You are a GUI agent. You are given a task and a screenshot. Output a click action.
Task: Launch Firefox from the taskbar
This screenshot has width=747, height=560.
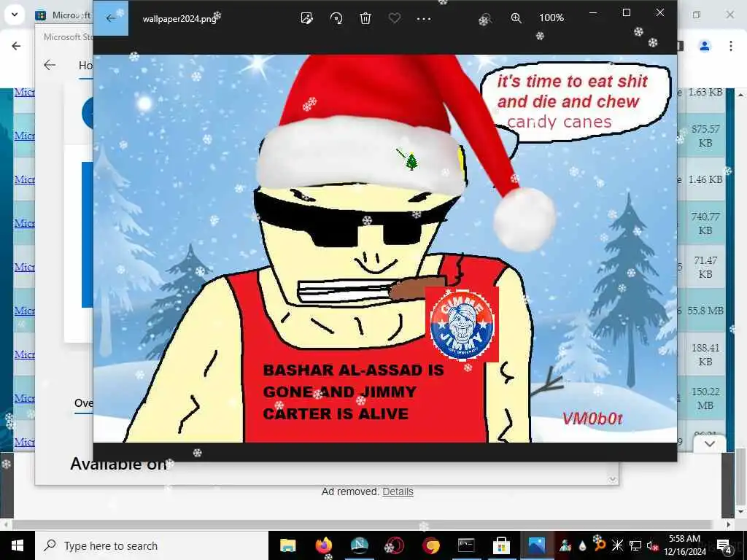[x=323, y=545]
